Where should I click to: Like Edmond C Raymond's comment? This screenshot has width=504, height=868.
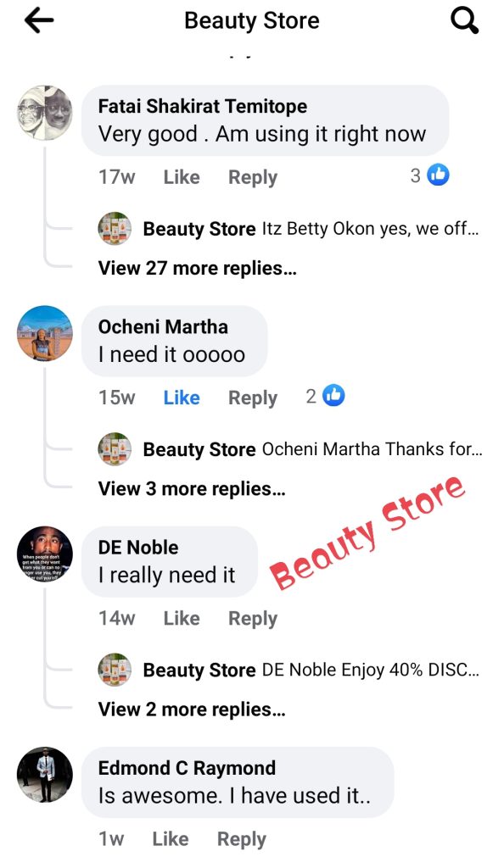tap(171, 838)
